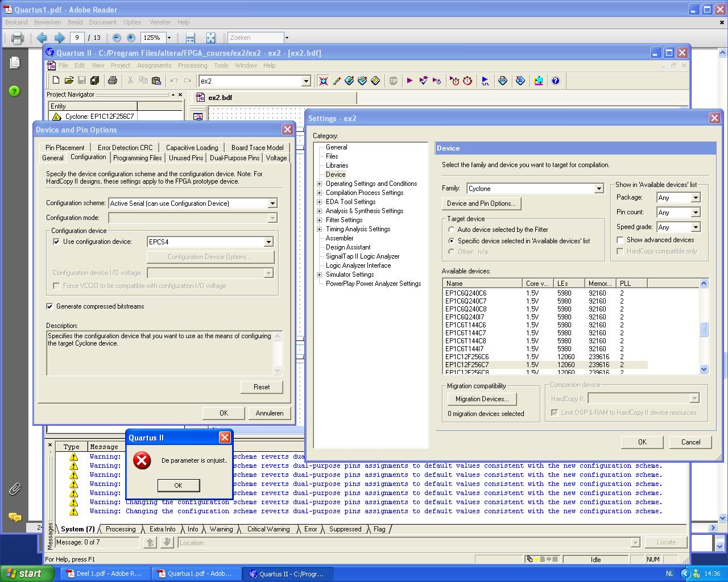The width and height of the screenshot is (728, 582).
Task: Click the Start Compilation play icon
Action: pos(409,81)
